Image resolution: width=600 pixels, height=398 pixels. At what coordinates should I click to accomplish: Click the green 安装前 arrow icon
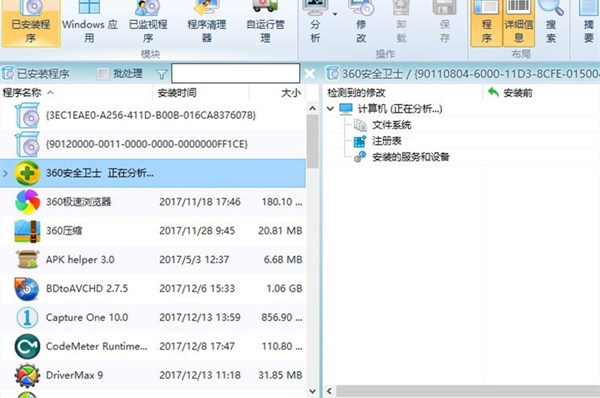pos(494,92)
